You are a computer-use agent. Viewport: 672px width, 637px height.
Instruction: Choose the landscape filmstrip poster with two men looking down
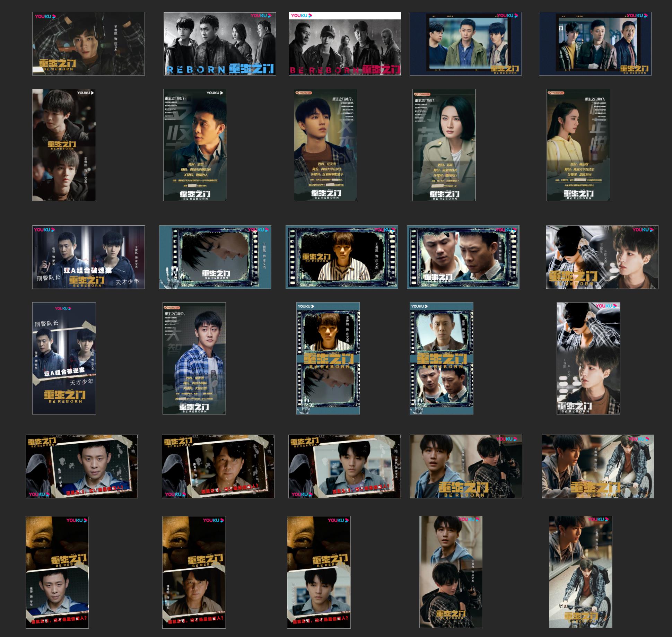[463, 257]
